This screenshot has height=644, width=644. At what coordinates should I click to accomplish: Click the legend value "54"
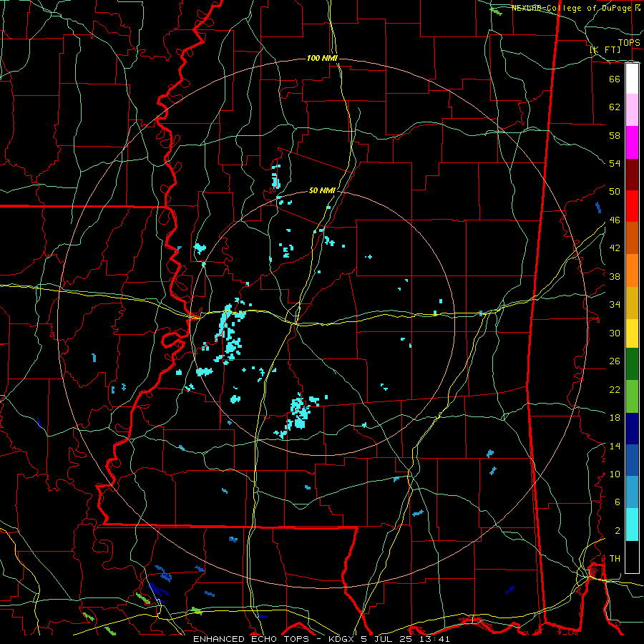615,163
